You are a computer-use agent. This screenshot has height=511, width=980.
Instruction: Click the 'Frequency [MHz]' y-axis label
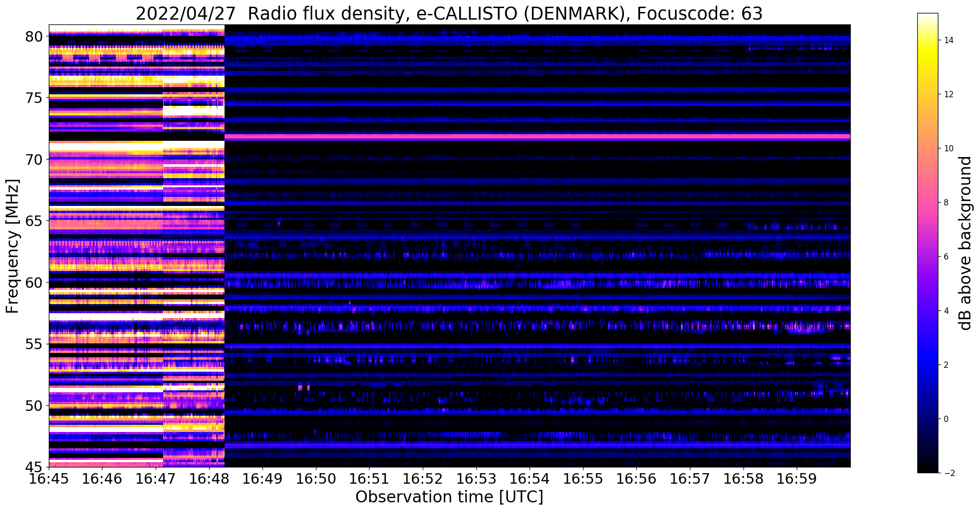[12, 247]
